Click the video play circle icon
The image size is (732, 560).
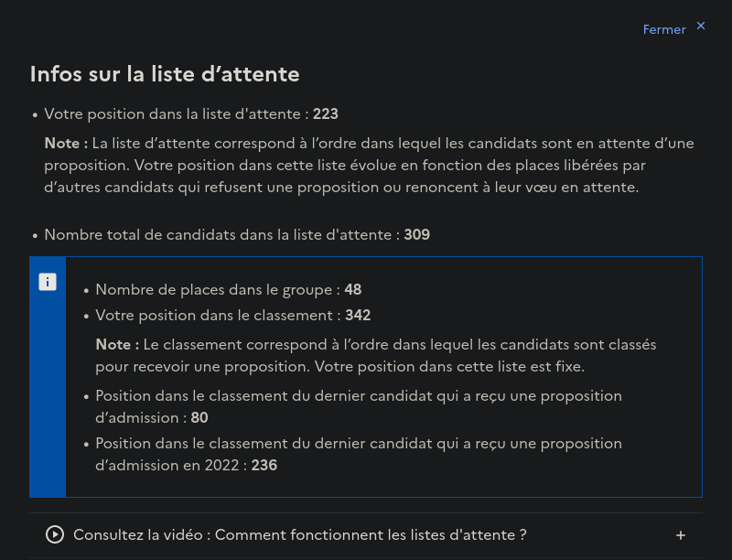point(55,534)
